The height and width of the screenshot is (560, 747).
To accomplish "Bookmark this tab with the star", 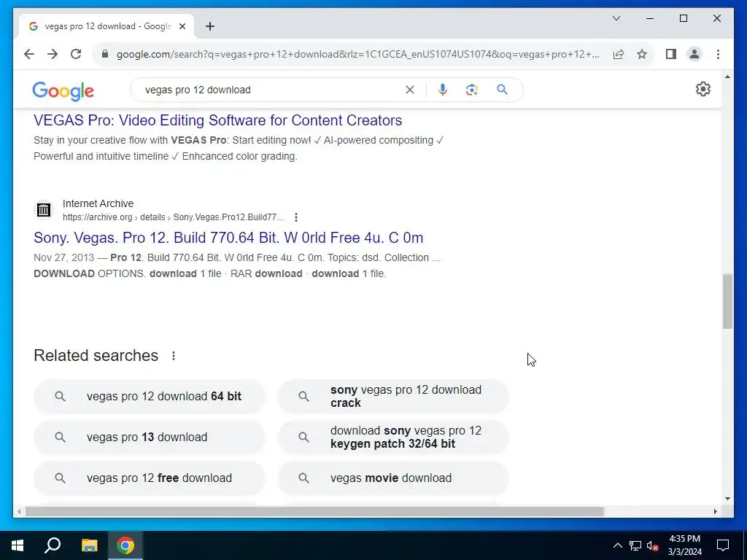I will (642, 54).
